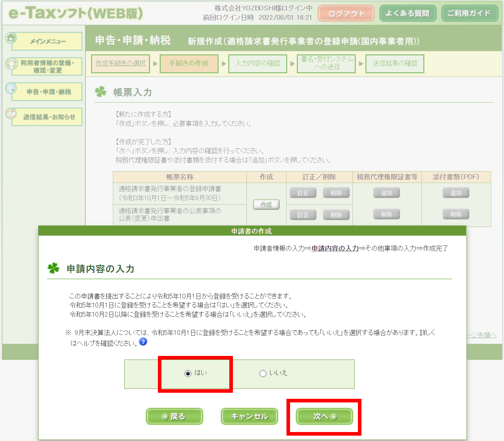The height and width of the screenshot is (441, 504).
Task: Open 送信結果・お知らせ sidebar menu
Action: pyautogui.click(x=47, y=117)
